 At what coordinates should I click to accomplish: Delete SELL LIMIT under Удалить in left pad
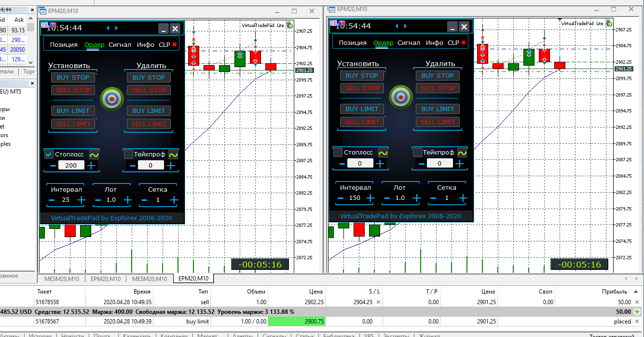point(149,124)
